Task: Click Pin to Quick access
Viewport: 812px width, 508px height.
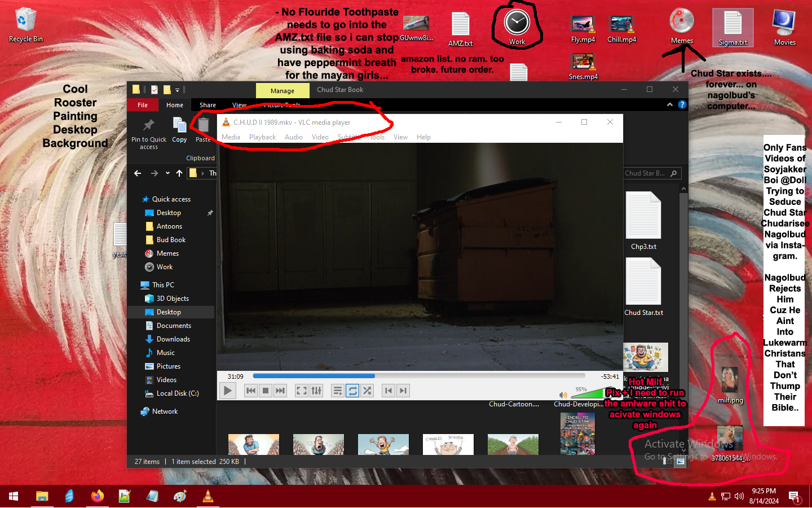Action: pos(149,134)
